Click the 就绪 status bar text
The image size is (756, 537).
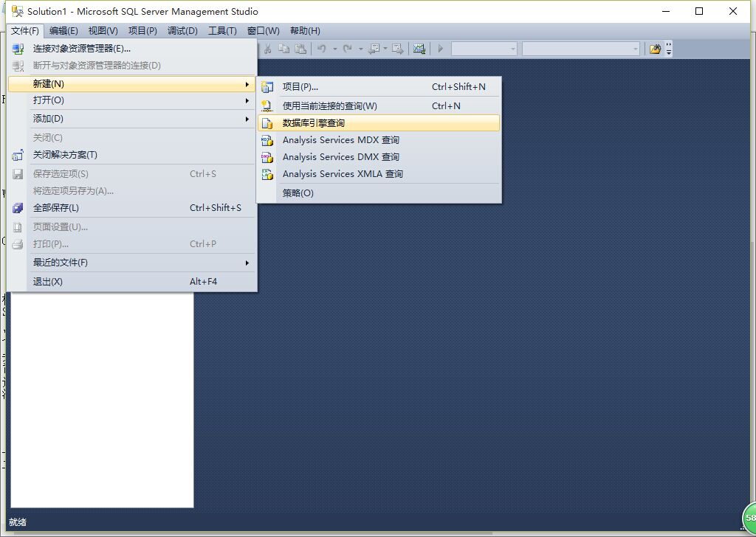(x=18, y=522)
